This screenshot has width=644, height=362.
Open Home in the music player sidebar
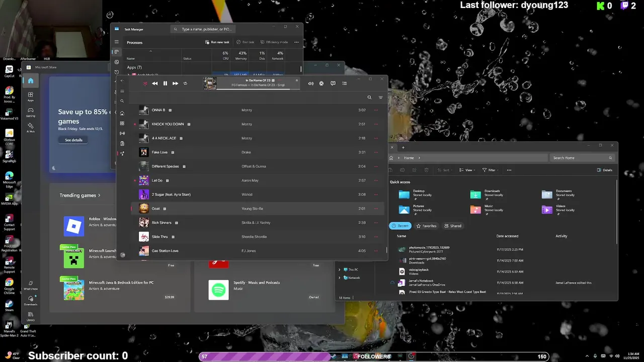point(122,113)
